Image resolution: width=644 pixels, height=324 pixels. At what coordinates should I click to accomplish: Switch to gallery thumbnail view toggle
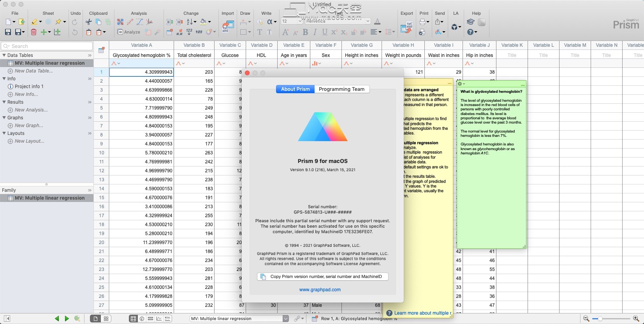pos(106,319)
